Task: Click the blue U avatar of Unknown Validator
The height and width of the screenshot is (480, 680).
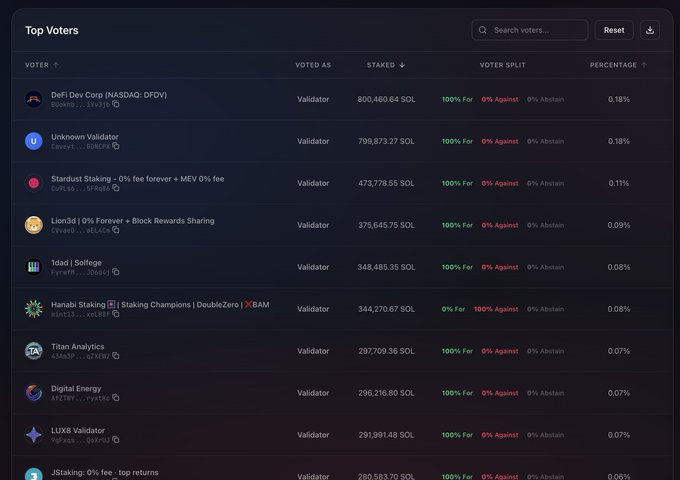Action: (x=34, y=141)
